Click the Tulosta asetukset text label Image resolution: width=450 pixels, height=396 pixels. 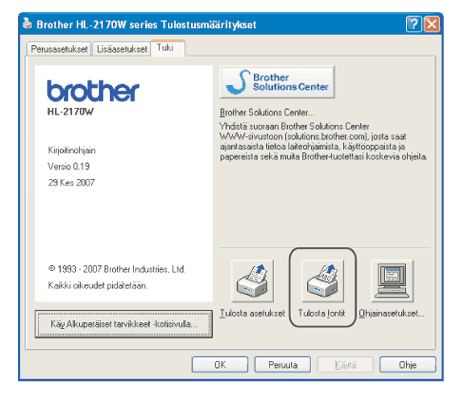pos(252,313)
